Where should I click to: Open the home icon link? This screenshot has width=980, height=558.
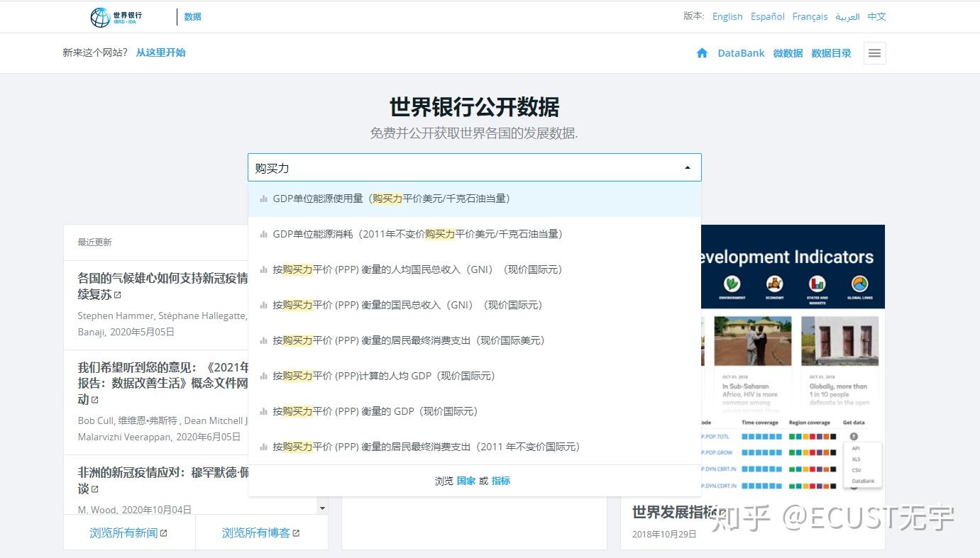pyautogui.click(x=702, y=53)
